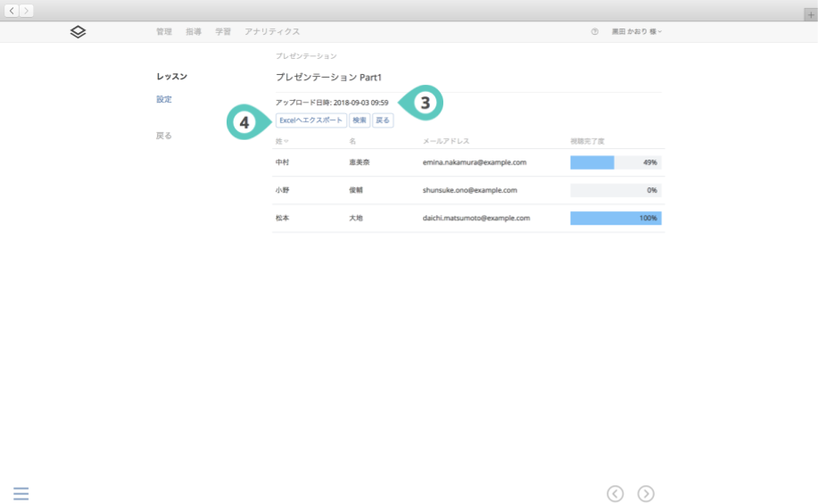Screen dimensions: 818x504
Task: Open the 設定 link in sidebar
Action: pyautogui.click(x=163, y=99)
